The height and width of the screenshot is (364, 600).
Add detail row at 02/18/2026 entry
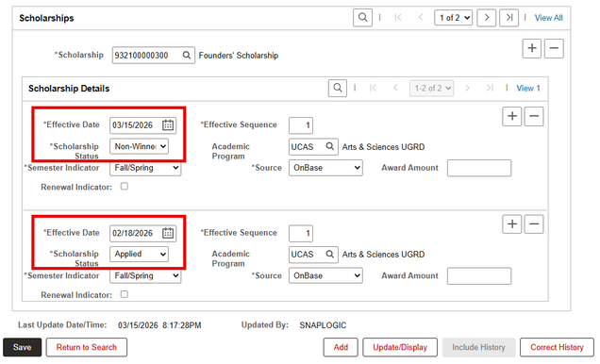click(512, 223)
